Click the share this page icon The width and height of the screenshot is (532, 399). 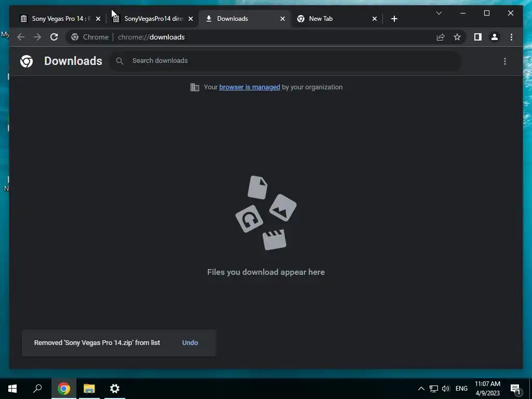441,37
